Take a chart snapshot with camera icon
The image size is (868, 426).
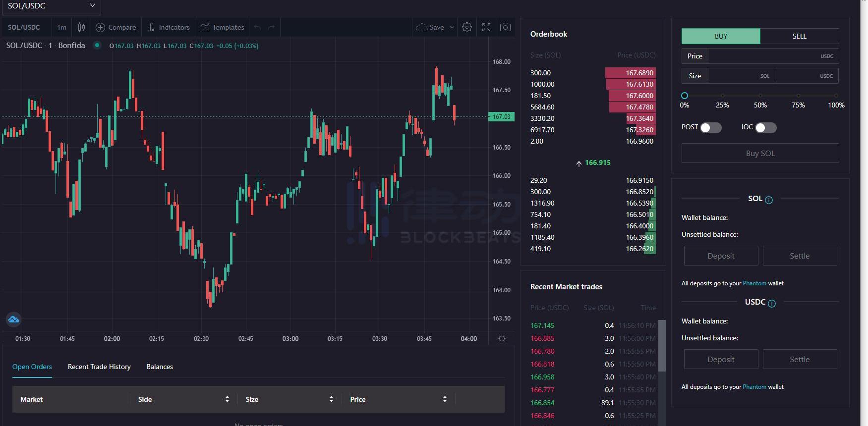click(x=505, y=27)
